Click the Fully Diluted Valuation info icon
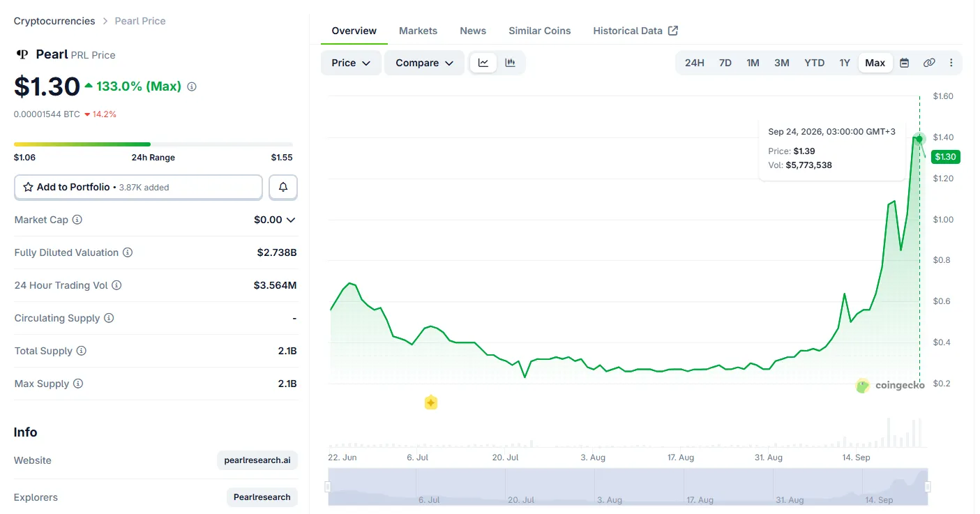Screen dimensions: 980x514 pyautogui.click(x=128, y=252)
